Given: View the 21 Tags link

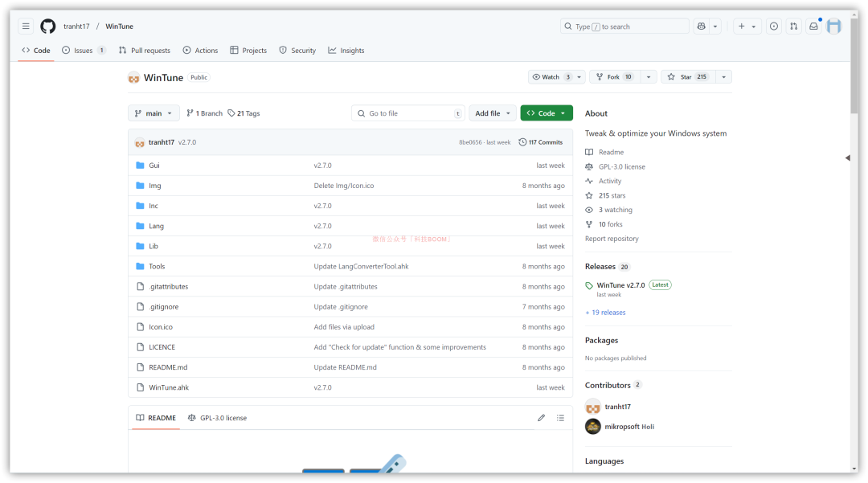Looking at the screenshot, I should tap(244, 113).
